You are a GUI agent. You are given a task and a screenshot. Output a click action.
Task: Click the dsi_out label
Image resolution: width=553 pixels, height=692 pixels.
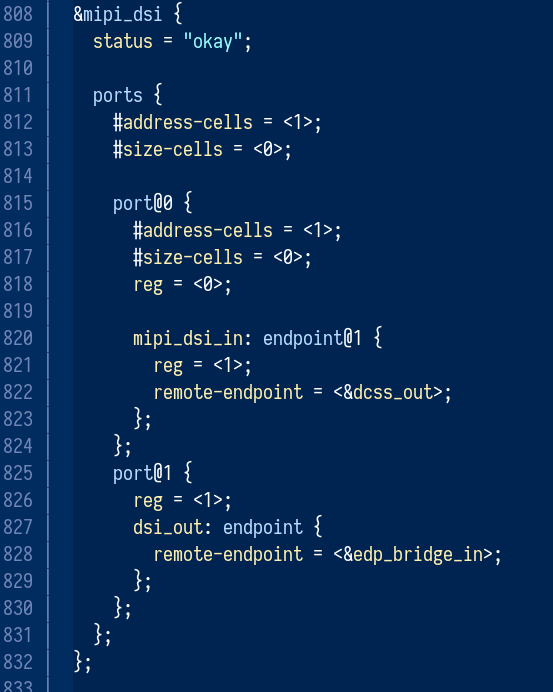[x=168, y=527]
